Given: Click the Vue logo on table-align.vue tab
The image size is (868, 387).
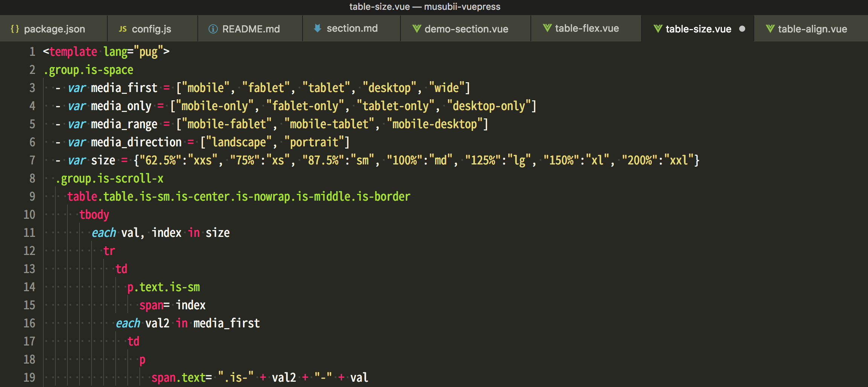Looking at the screenshot, I should click(x=770, y=28).
